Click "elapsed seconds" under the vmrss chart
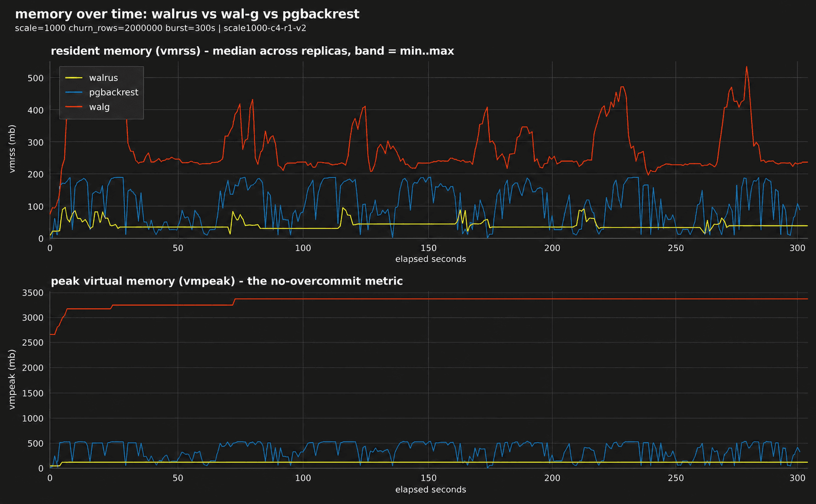This screenshot has width=816, height=504. click(x=430, y=259)
